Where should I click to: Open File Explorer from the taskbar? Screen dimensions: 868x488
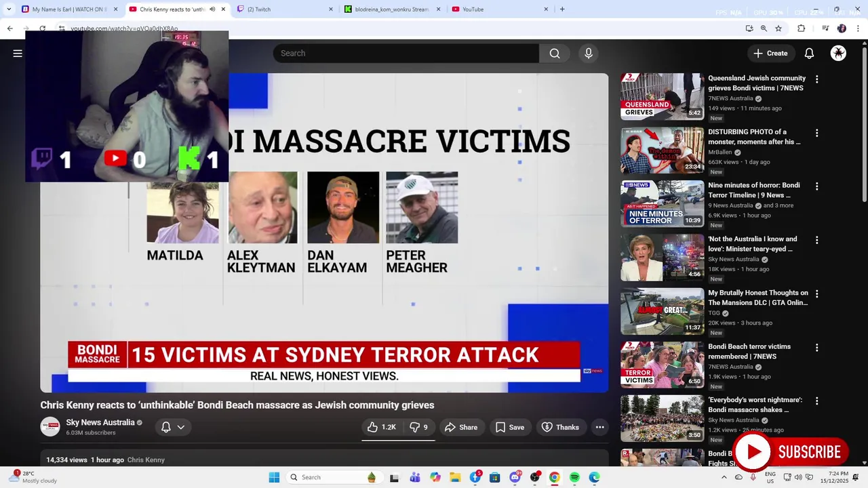(x=455, y=477)
